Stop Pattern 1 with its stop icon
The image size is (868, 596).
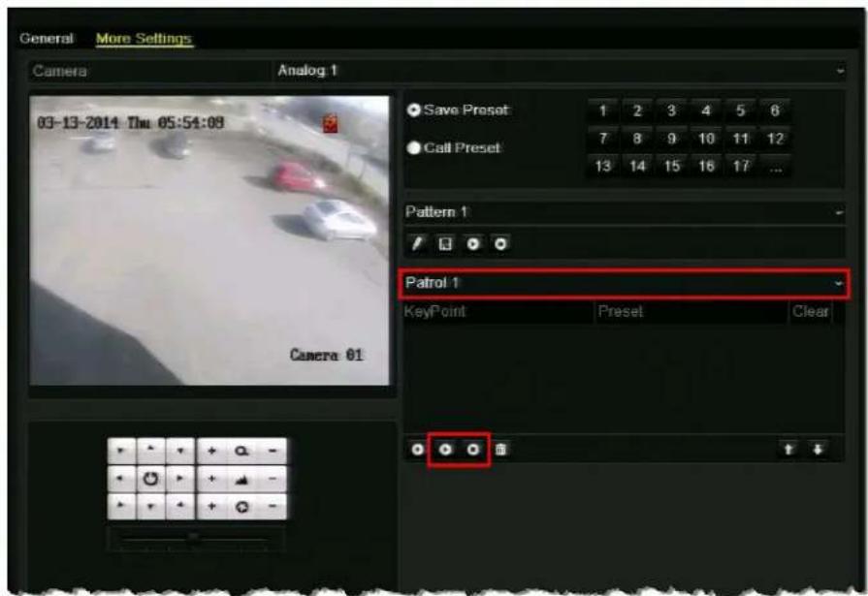coord(500,243)
